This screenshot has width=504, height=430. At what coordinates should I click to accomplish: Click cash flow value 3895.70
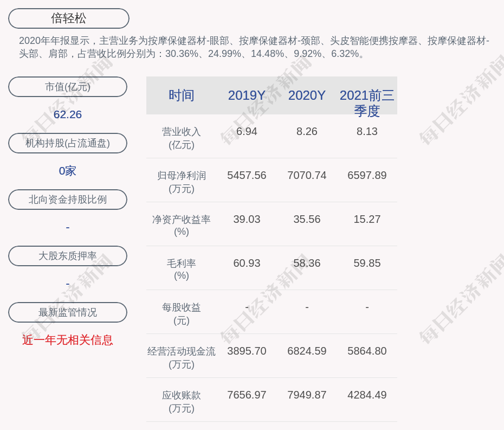[x=247, y=351]
